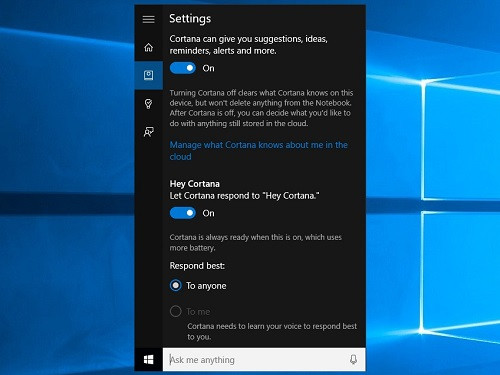Toggle Cortana suggestions switch off
Viewport: 500px width, 375px height.
183,68
